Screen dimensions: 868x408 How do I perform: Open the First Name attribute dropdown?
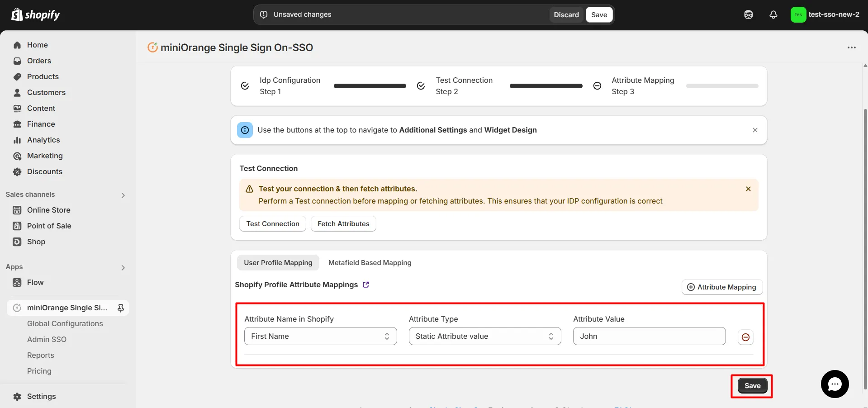tap(321, 336)
